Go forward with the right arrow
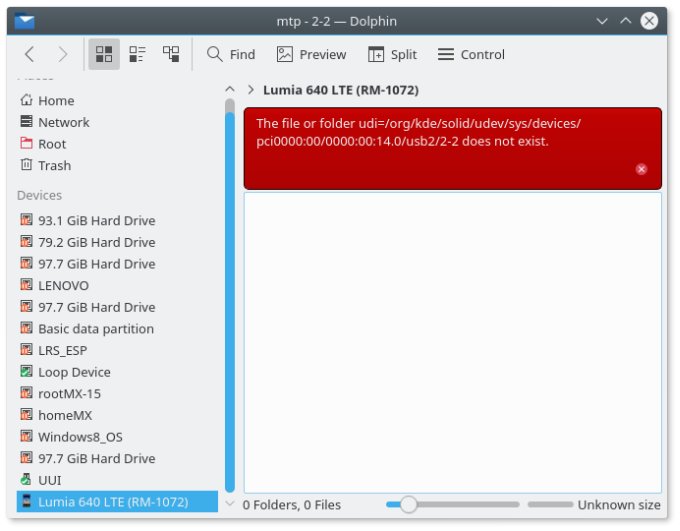Image resolution: width=680 pixels, height=531 pixels. [62, 54]
